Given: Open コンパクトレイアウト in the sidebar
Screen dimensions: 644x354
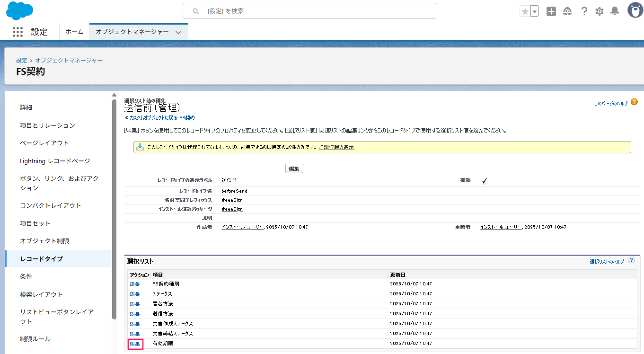Looking at the screenshot, I should pos(51,205).
